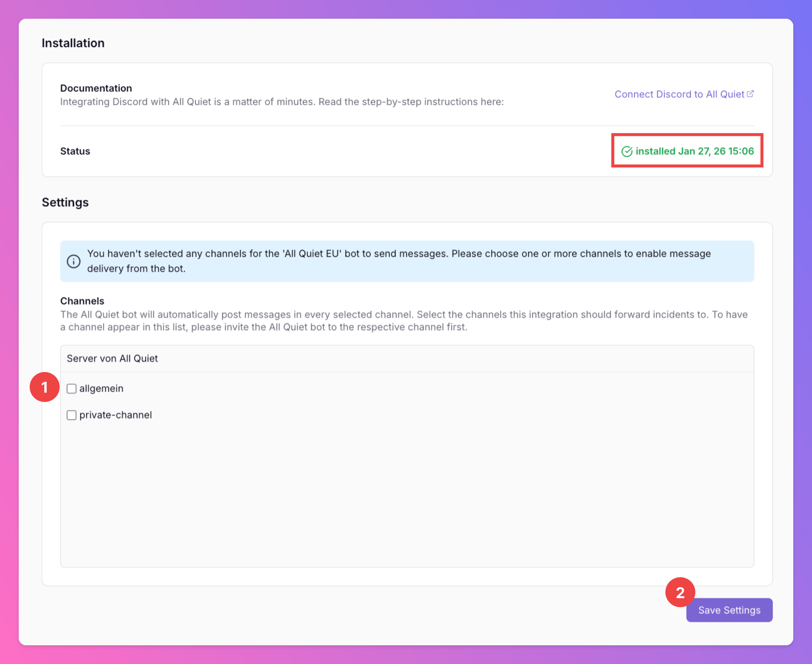Viewport: 812px width, 664px height.
Task: Select the Server von All Quiet header
Action: click(112, 359)
